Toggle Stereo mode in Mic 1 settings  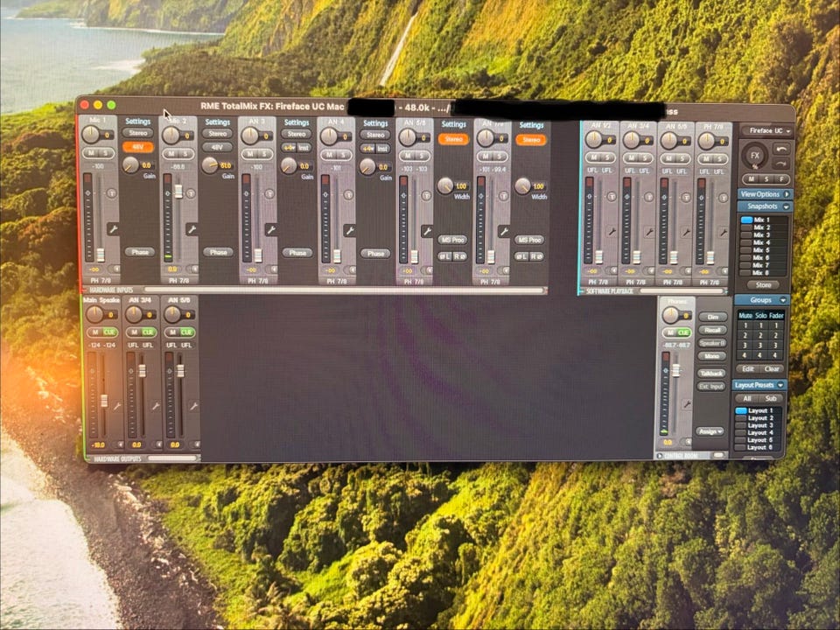(137, 133)
